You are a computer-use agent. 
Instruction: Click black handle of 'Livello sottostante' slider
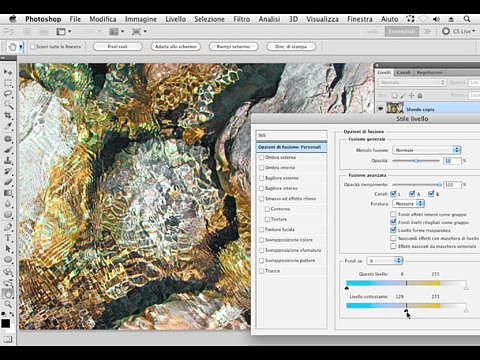406,310
